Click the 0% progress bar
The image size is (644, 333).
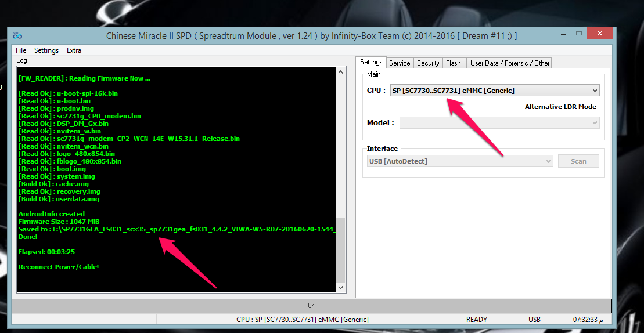312,306
